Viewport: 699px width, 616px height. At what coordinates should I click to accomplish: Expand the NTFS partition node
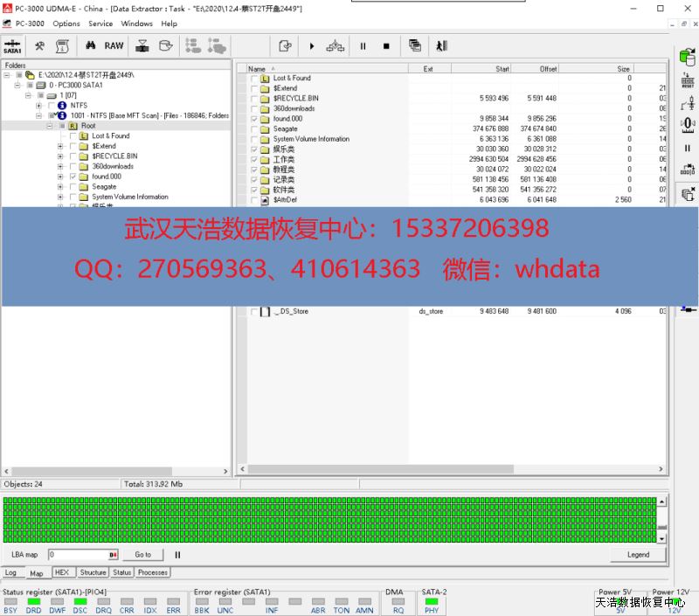click(39, 106)
